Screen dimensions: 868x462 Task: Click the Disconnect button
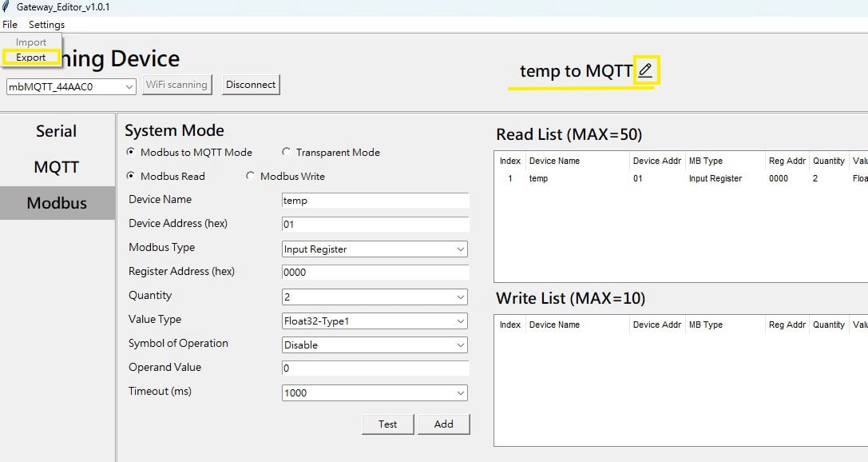pyautogui.click(x=251, y=85)
